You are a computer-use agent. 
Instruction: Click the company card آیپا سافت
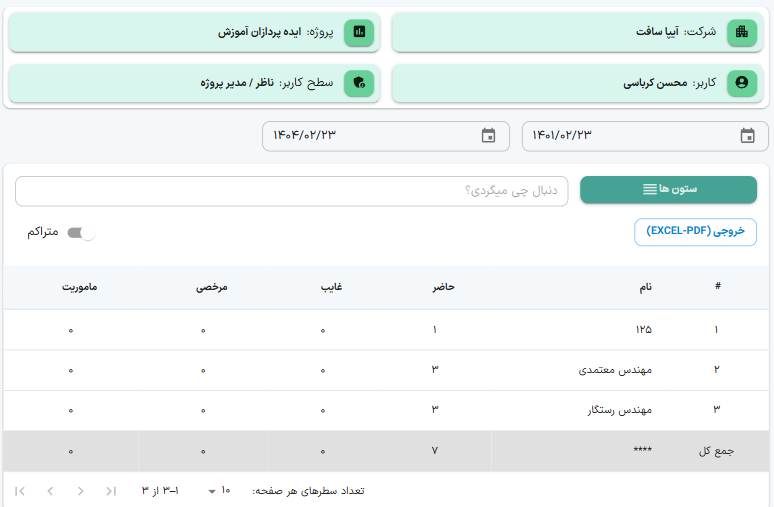click(x=580, y=32)
